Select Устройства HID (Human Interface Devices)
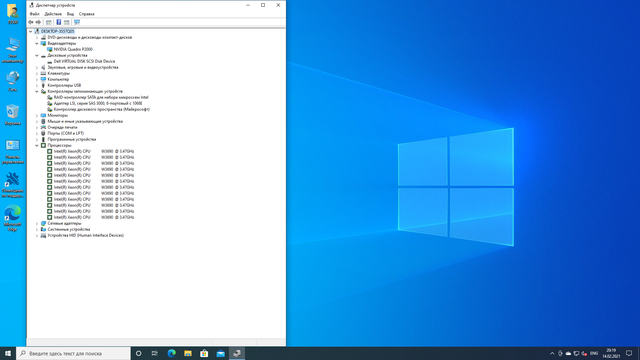The image size is (640, 360). 86,236
